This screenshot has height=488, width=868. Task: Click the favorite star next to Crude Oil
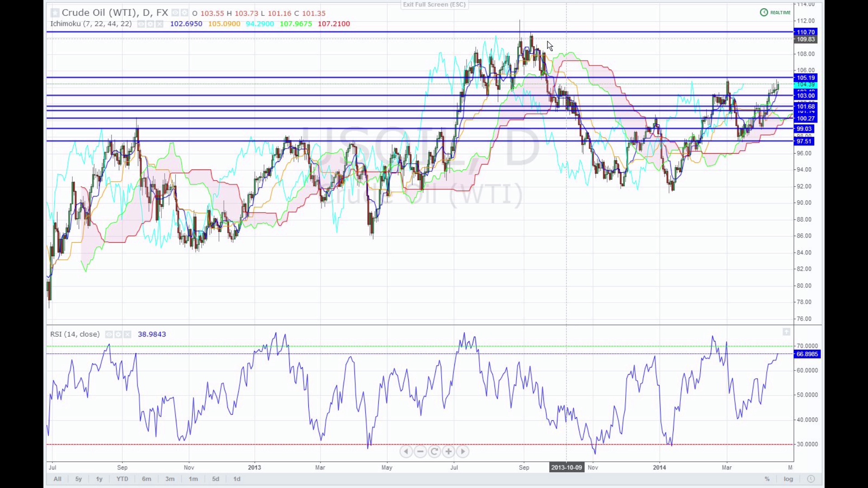click(x=55, y=13)
